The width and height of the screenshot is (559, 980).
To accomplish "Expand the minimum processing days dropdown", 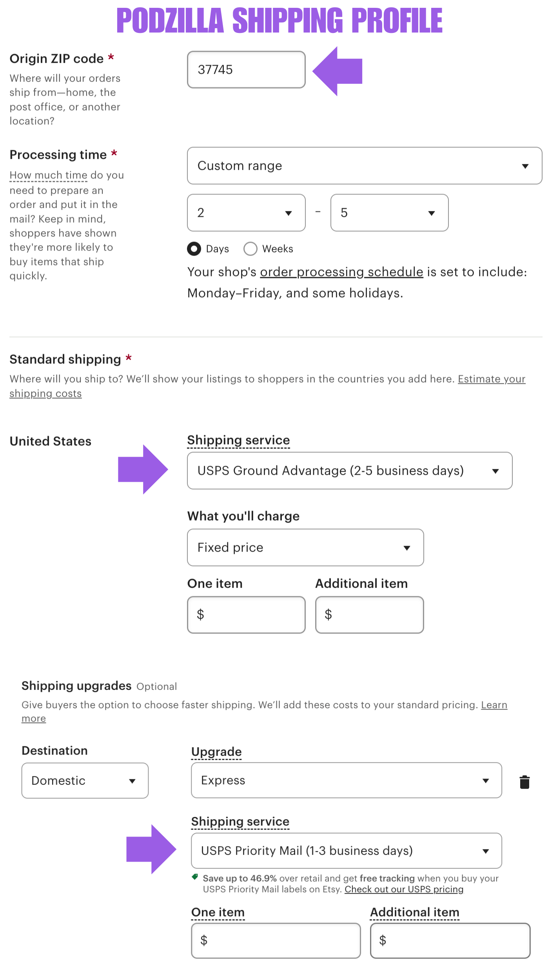I will (x=246, y=213).
